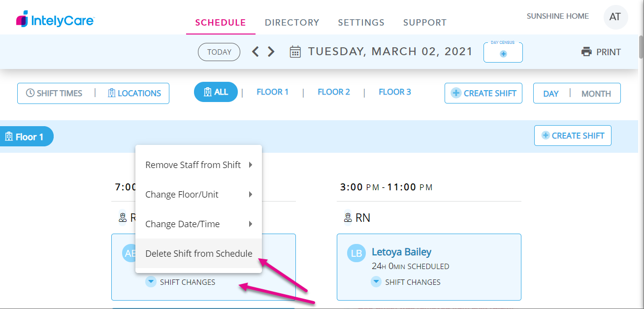Viewport: 644px width, 309px height.
Task: Expand Remove Staff from Shift submenu
Action: (x=198, y=165)
